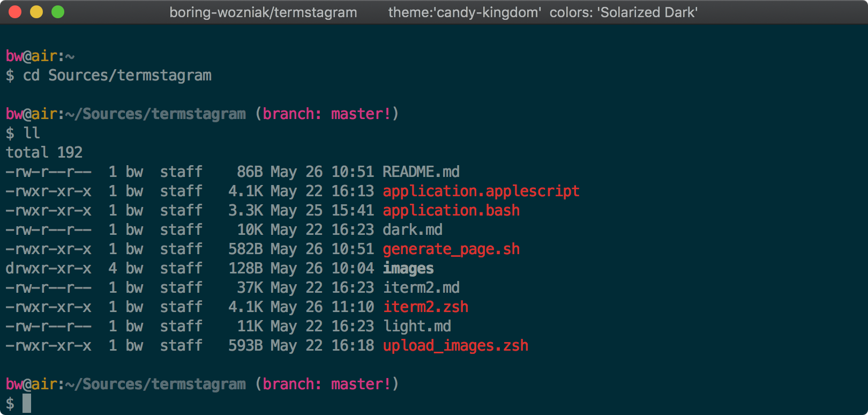Screen dimensions: 868x415
Task: Click the light.md file name
Action: point(417,326)
